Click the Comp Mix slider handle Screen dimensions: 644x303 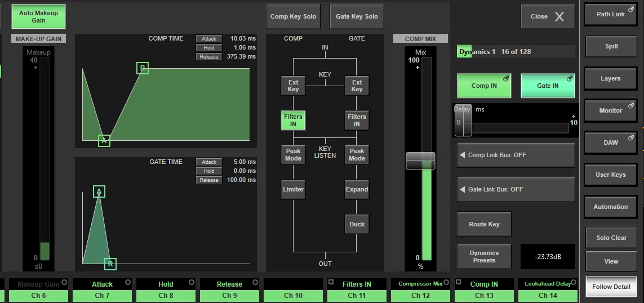pyautogui.click(x=420, y=161)
